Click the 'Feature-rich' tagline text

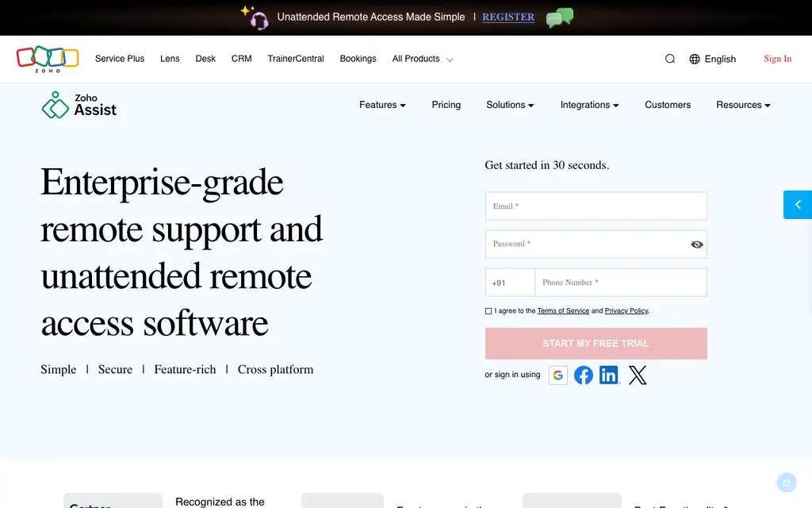pyautogui.click(x=185, y=370)
